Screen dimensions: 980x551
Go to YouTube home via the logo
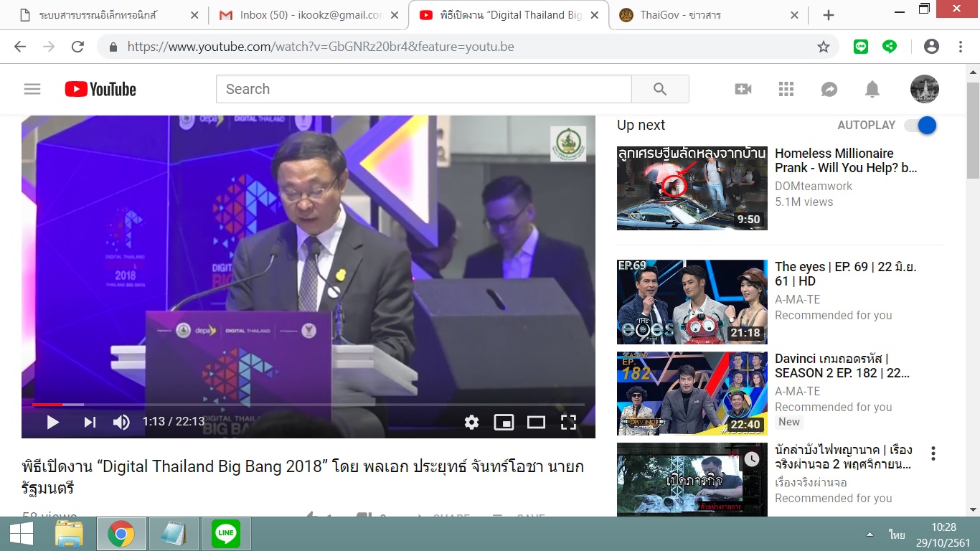(x=100, y=89)
